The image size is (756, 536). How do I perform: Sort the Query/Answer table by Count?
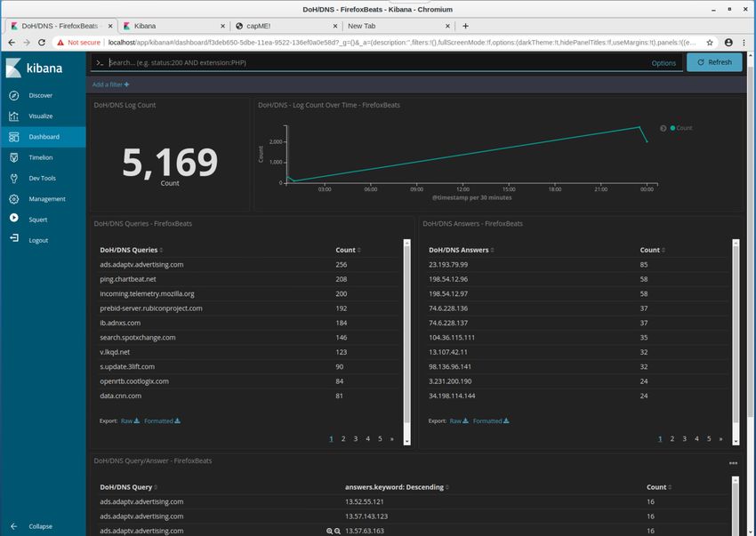point(659,487)
